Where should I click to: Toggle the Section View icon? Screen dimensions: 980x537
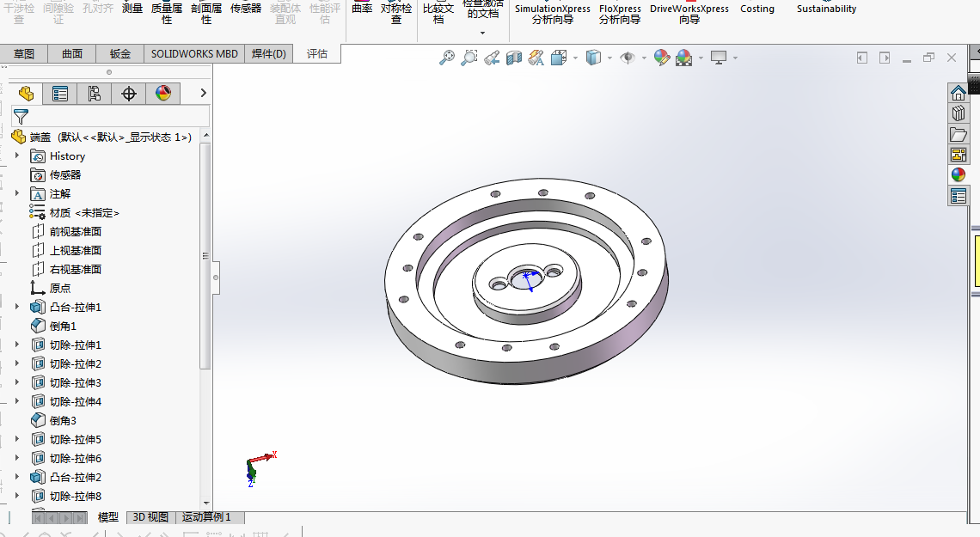514,58
